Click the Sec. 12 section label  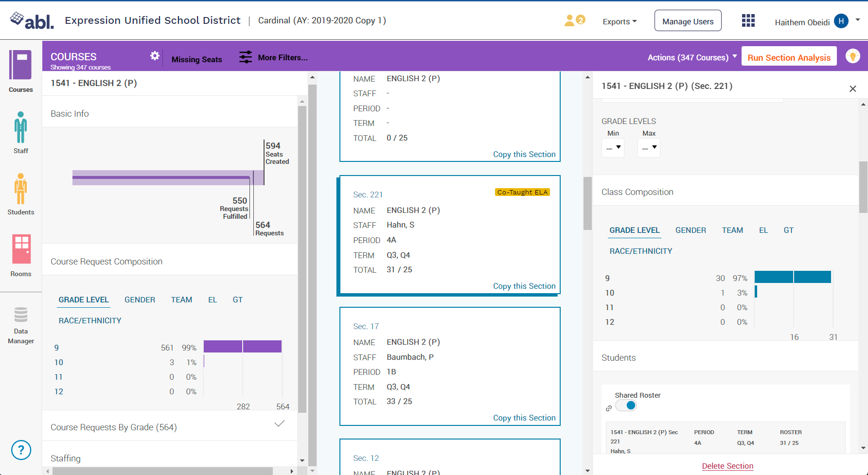click(x=366, y=458)
